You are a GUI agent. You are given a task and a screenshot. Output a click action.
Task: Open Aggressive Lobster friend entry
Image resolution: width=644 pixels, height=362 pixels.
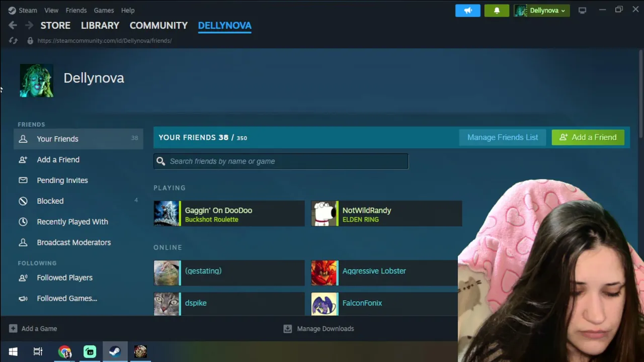pos(385,273)
